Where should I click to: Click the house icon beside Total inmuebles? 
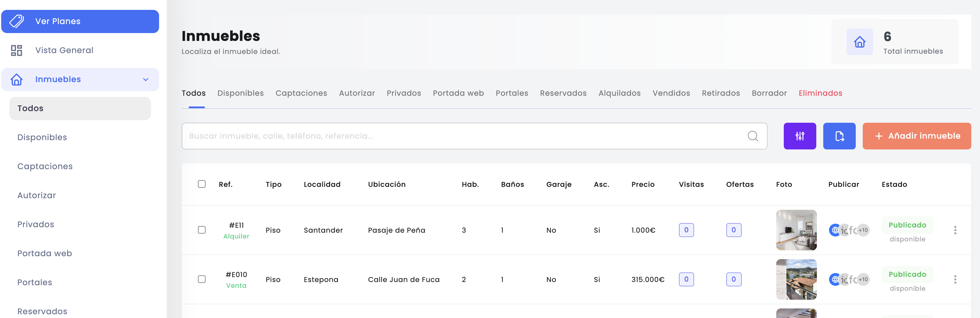coord(860,42)
